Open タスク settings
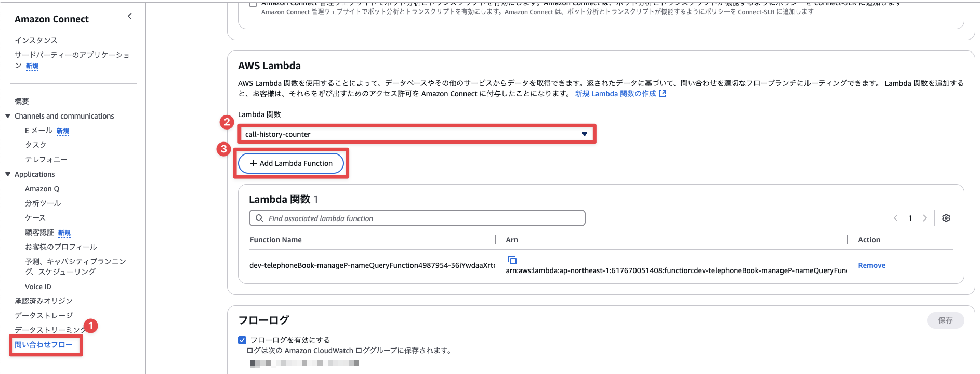980x374 pixels. (36, 145)
